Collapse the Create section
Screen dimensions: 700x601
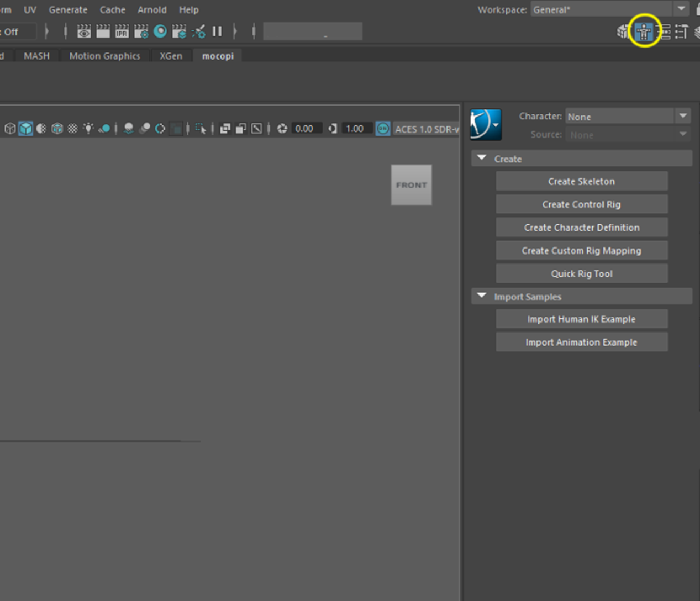click(482, 159)
